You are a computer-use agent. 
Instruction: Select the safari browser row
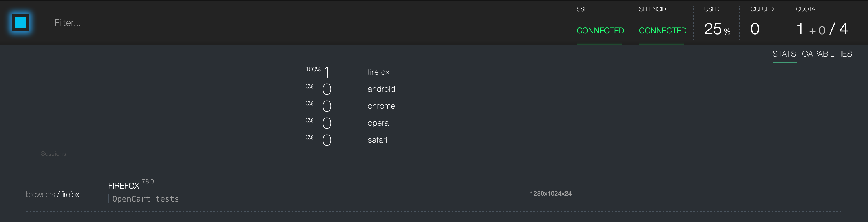[x=434, y=140]
